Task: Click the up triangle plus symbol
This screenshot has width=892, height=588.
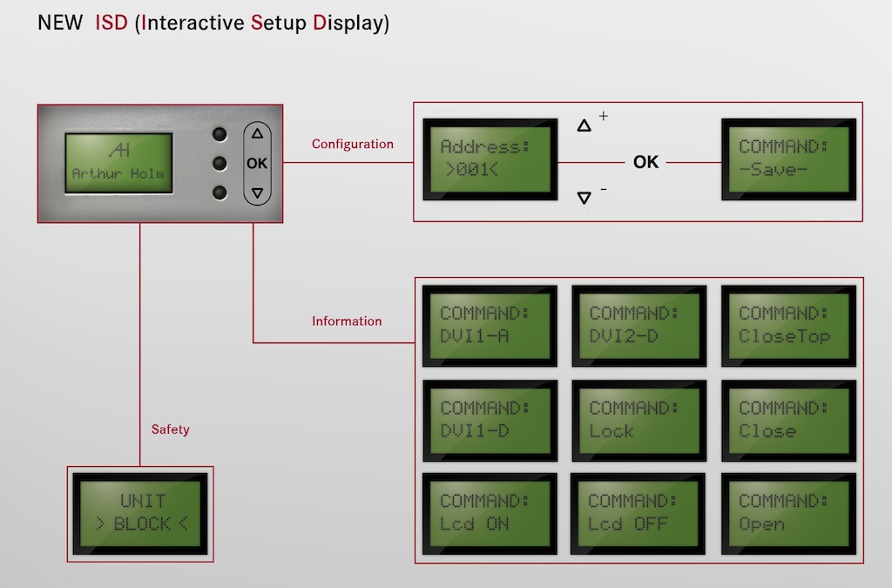Action: [x=585, y=125]
